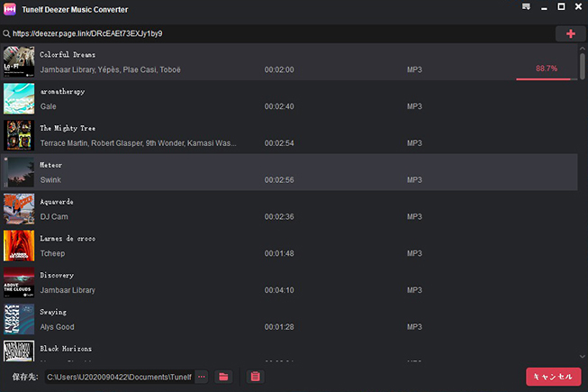Click MP3 format in Meteor row
Screen dimensions: 588x392
point(414,180)
